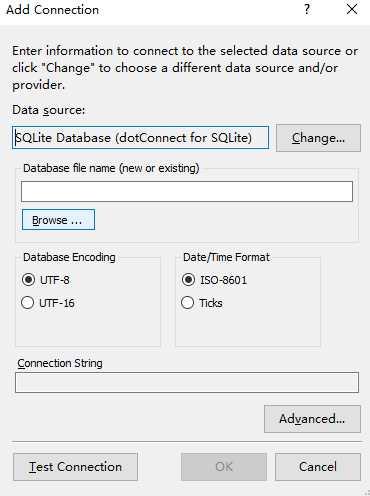Click the question mark help icon
370x496 pixels.
click(307, 9)
